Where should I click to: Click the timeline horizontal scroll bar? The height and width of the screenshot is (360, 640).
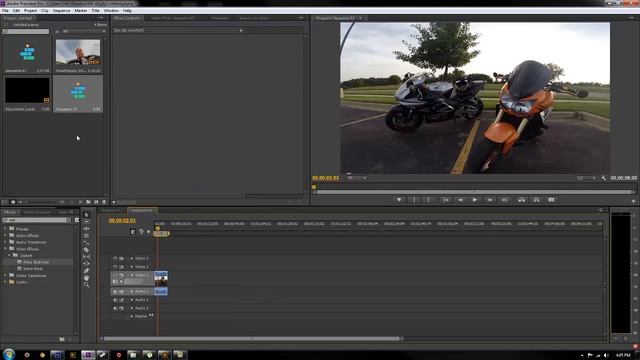click(252, 338)
